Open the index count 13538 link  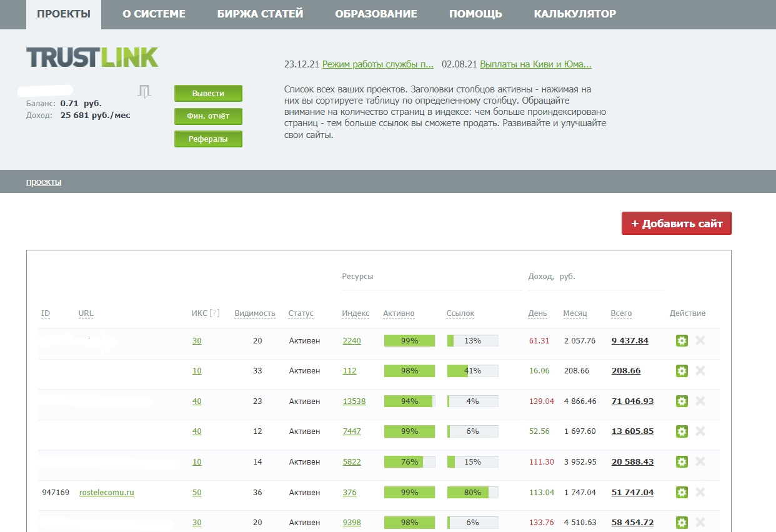[x=354, y=401]
